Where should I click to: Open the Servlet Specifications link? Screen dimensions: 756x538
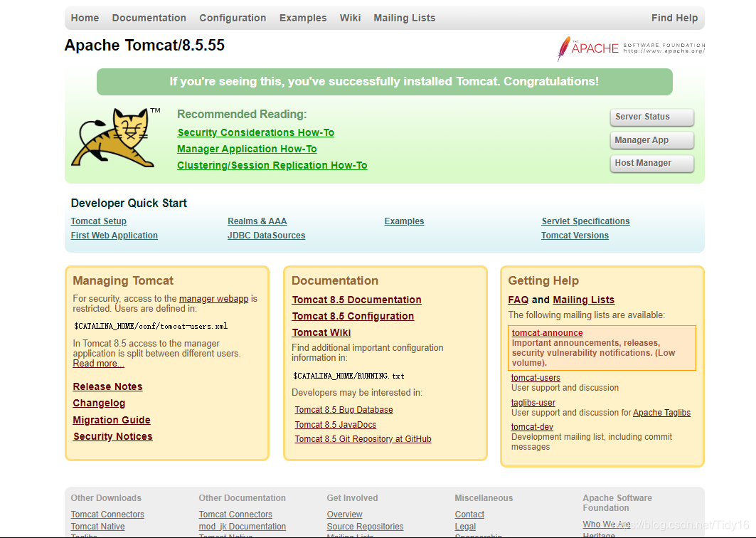pyautogui.click(x=585, y=221)
